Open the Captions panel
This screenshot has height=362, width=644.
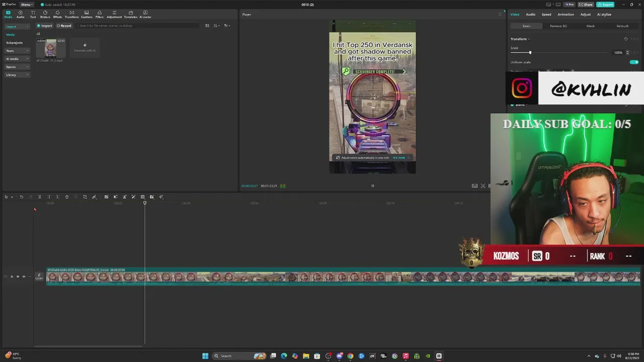click(x=87, y=14)
